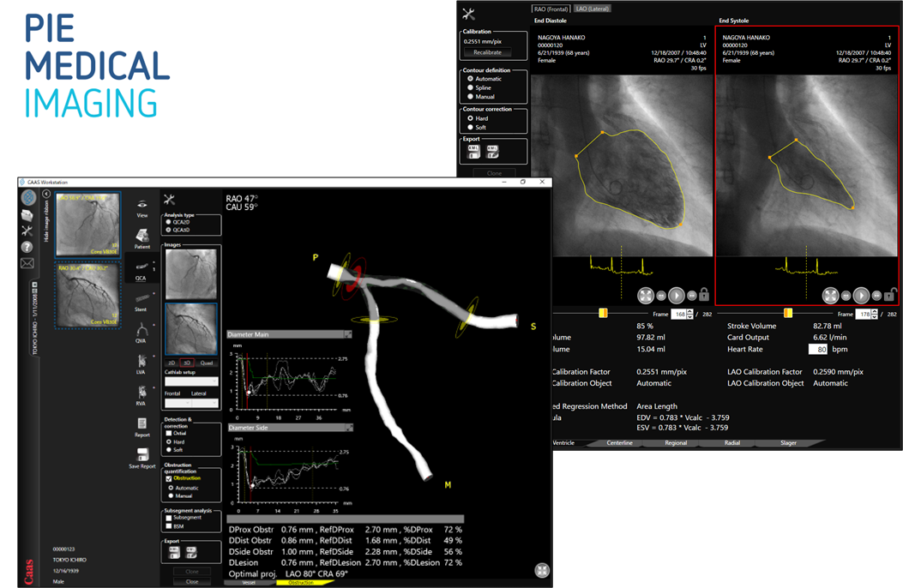Open the Centerline results tab
The width and height of the screenshot is (903, 588).
click(619, 443)
